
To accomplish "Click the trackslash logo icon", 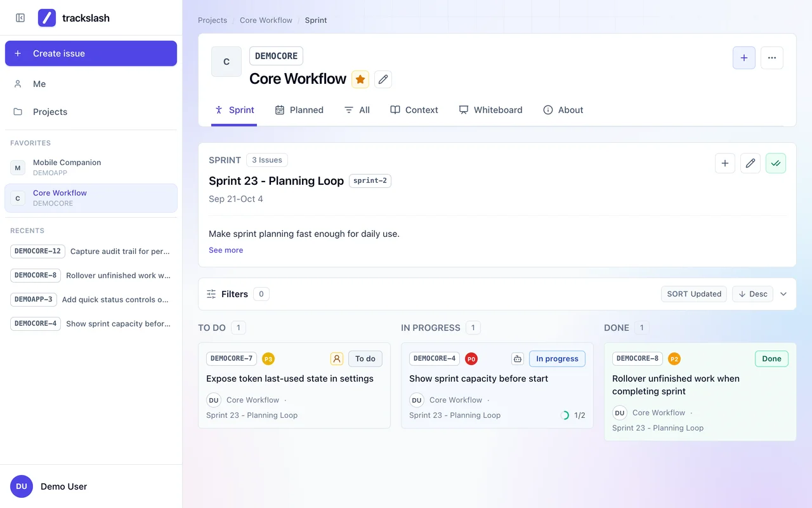I will (47, 18).
